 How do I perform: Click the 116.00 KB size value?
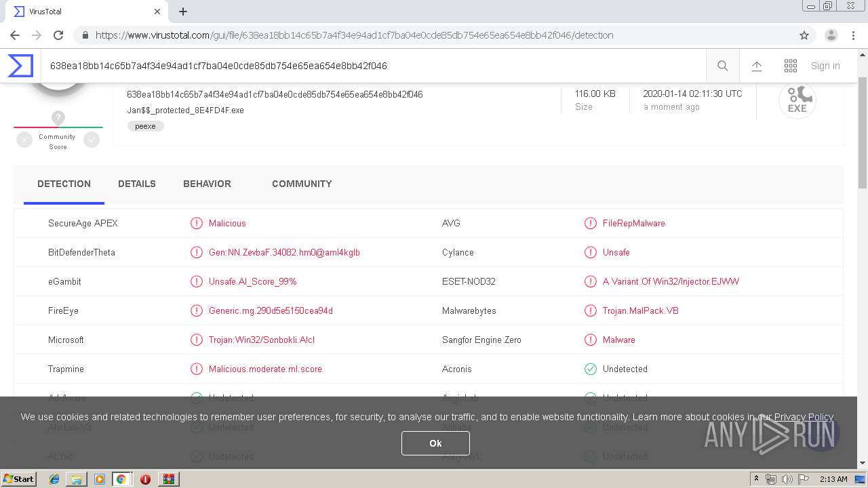click(595, 94)
